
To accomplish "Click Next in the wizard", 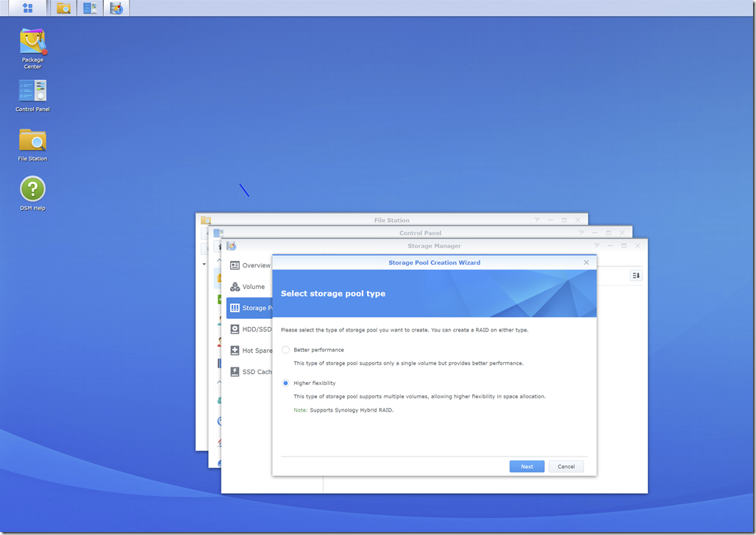I will pos(527,467).
